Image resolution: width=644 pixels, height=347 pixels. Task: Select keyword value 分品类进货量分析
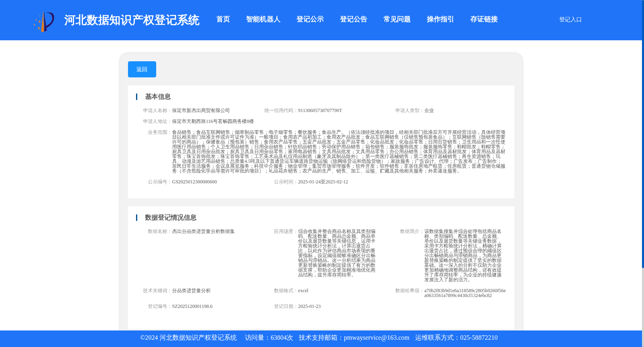point(191,291)
